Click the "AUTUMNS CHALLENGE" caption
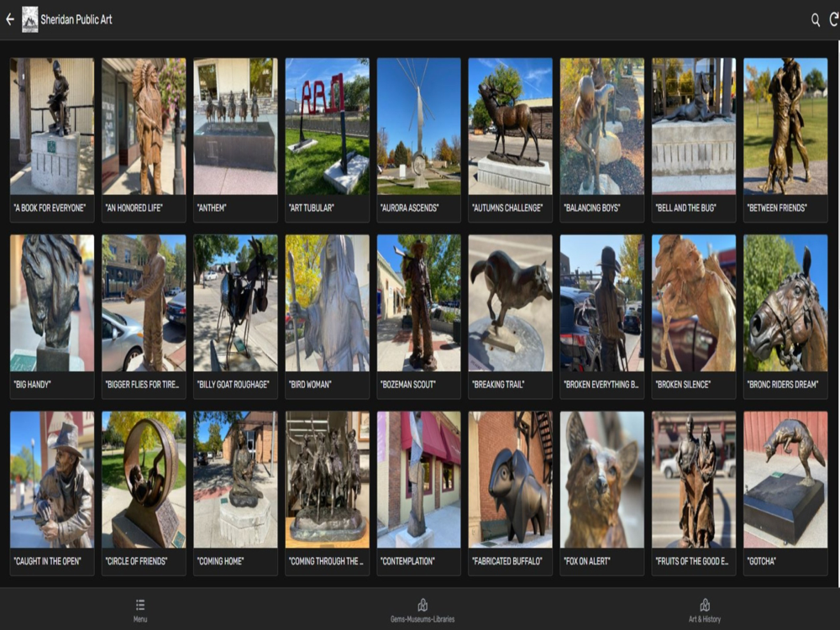 507,207
